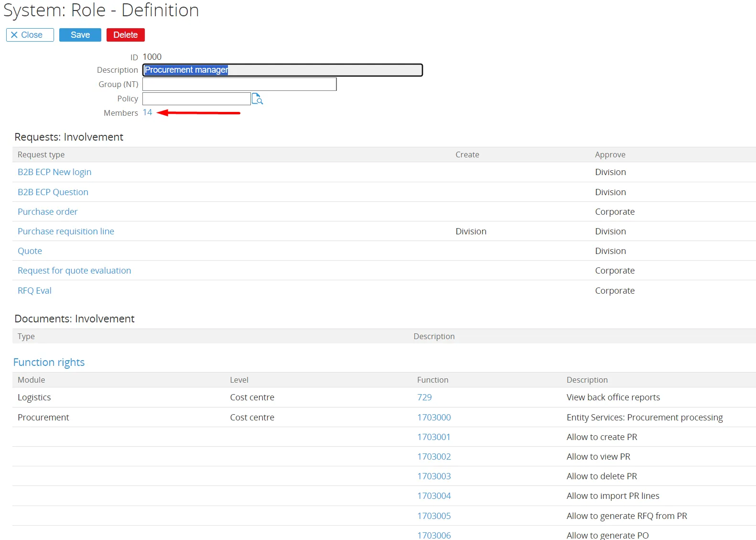Open the Purchase order request type

pyautogui.click(x=47, y=212)
